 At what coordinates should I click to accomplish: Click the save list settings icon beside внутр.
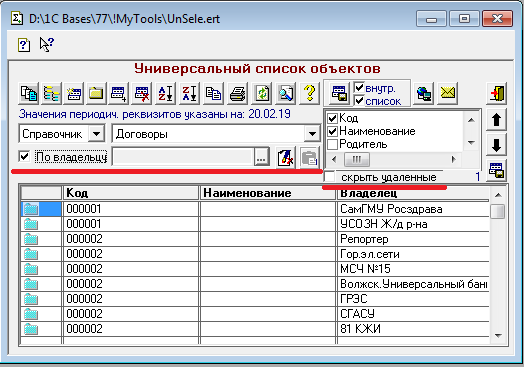coord(339,93)
